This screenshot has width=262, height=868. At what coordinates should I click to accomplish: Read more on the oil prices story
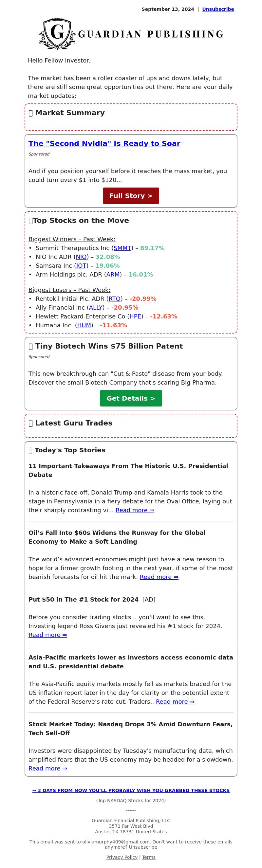click(159, 577)
